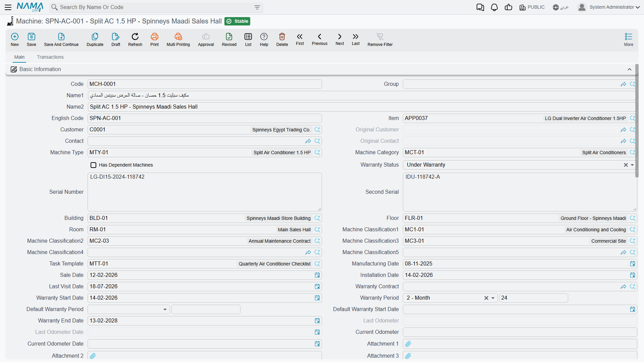This screenshot has width=644, height=362.
Task: Click the Code input field
Action: click(x=205, y=84)
